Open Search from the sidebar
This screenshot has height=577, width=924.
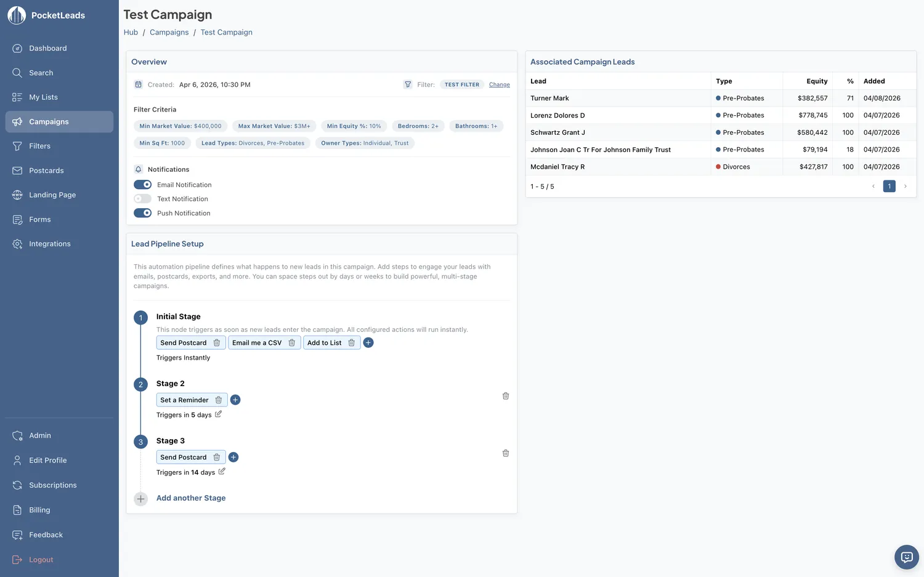[59, 73]
